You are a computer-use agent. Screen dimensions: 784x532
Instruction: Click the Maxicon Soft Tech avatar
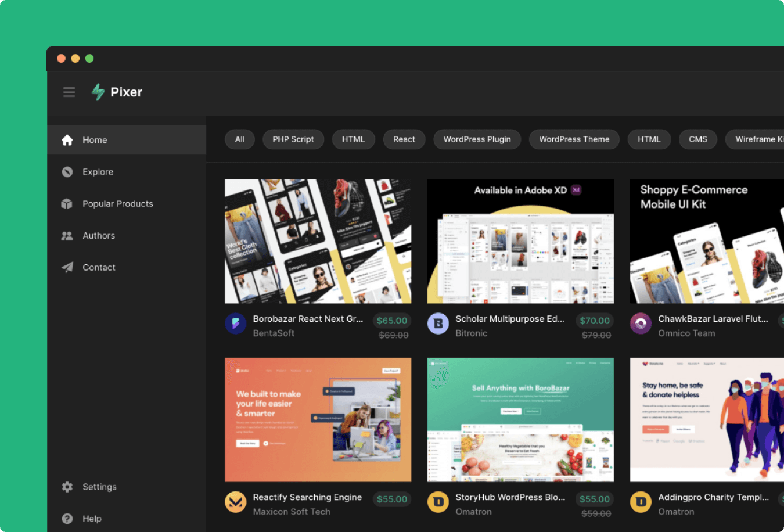point(236,502)
